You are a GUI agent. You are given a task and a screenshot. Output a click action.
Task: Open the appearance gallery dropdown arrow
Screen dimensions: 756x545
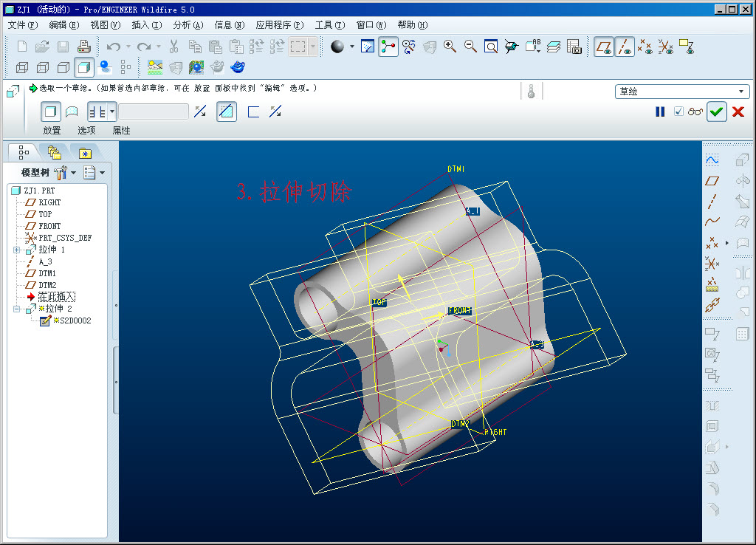pos(352,47)
